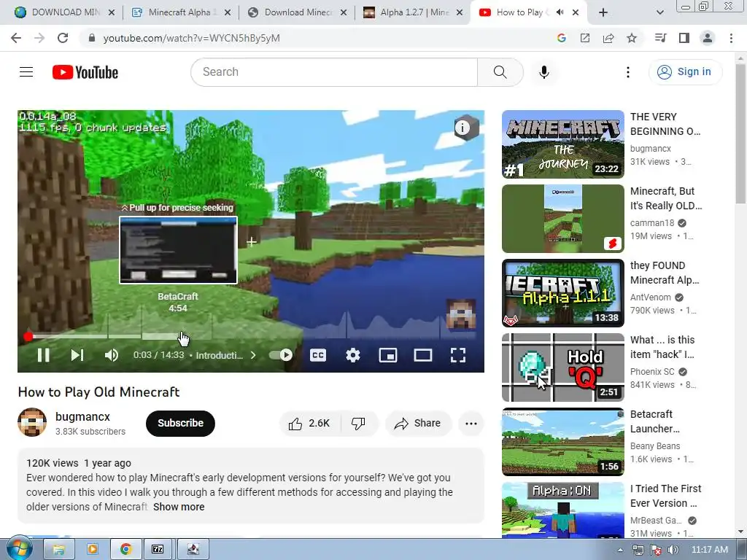Open the bugmancx channel avatar

(32, 422)
